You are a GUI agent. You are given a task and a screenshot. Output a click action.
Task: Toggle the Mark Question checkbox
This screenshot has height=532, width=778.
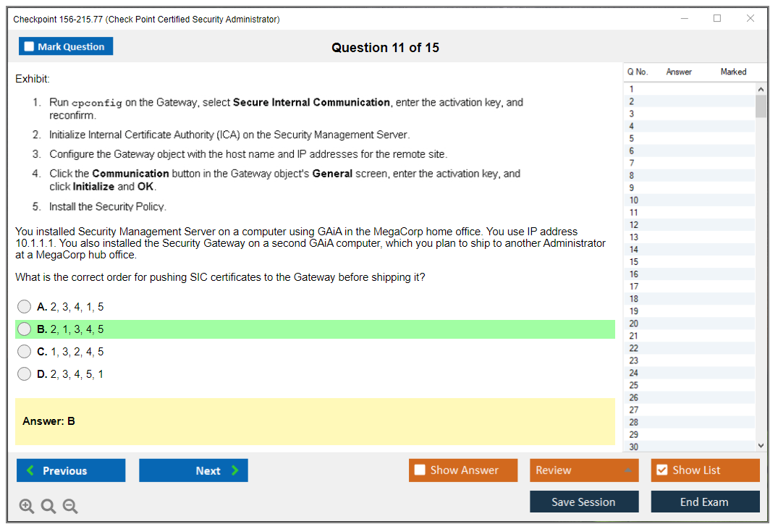pos(29,46)
